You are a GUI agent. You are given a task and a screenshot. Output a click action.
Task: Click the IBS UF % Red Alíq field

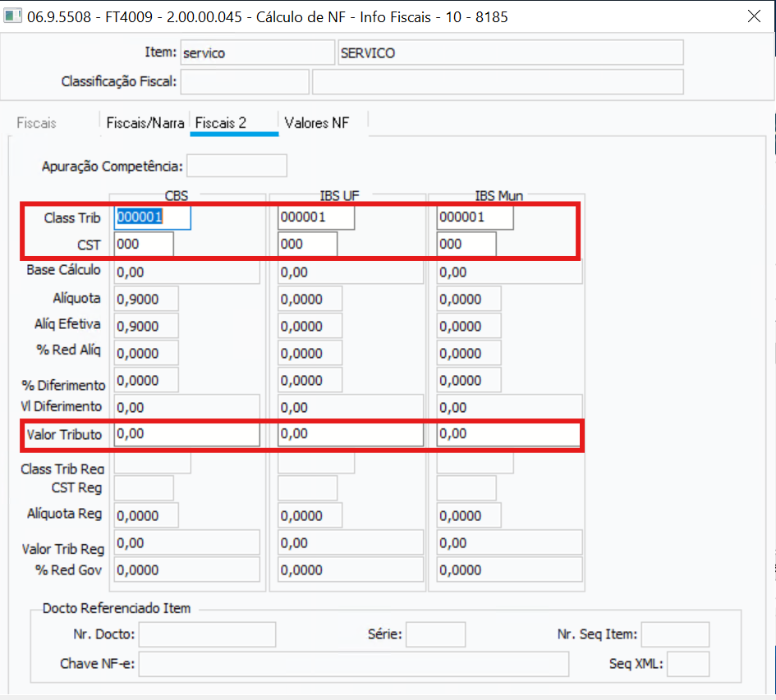pos(310,353)
